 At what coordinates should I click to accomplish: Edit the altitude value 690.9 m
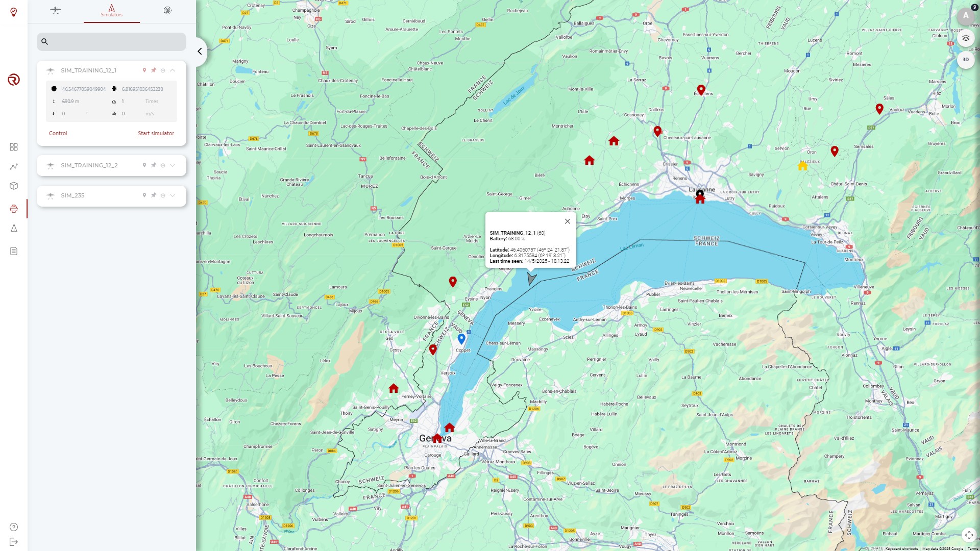point(70,102)
